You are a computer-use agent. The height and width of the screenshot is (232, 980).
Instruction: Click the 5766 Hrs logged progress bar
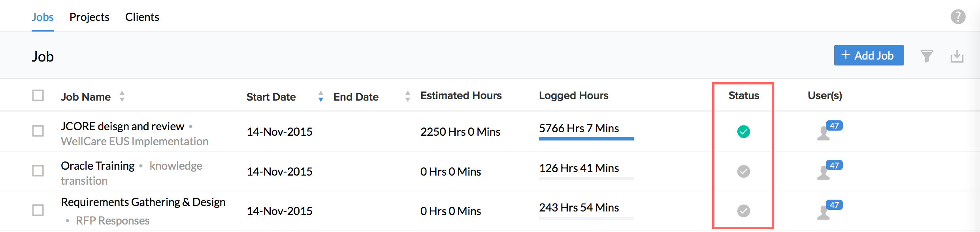point(586,138)
